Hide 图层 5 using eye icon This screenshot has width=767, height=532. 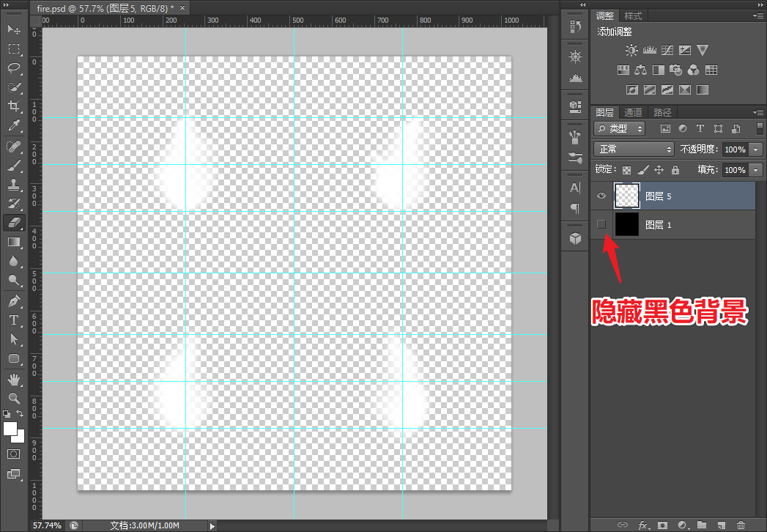point(601,196)
